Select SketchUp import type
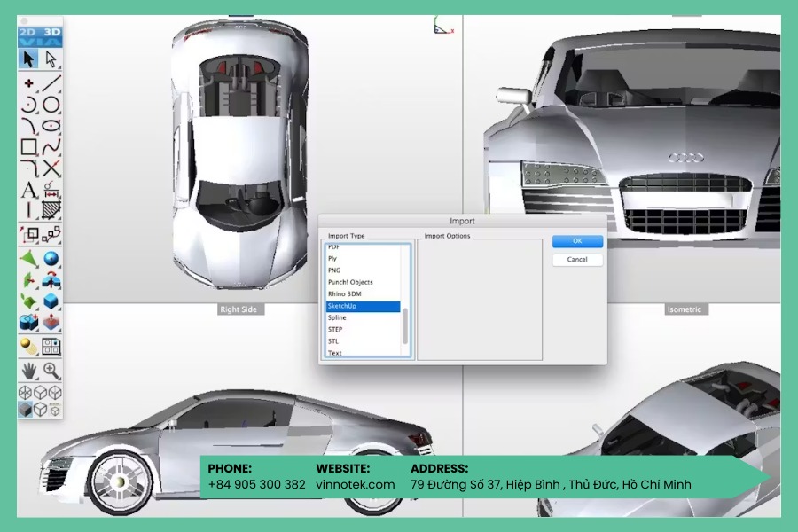Viewport: 798px width, 532px height. [x=363, y=306]
